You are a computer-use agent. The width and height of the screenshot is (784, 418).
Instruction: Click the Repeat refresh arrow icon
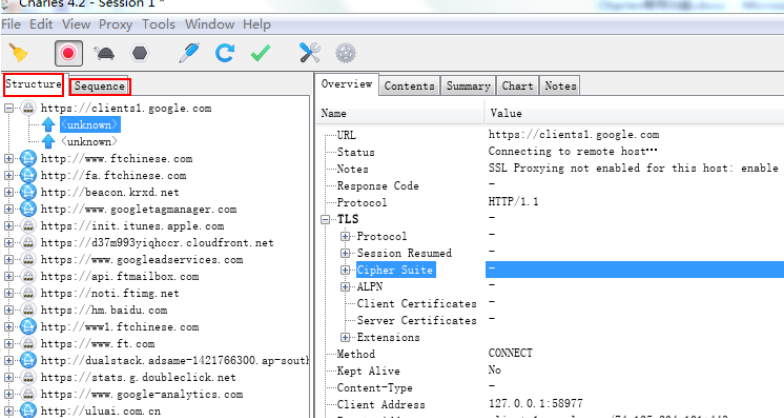[224, 53]
